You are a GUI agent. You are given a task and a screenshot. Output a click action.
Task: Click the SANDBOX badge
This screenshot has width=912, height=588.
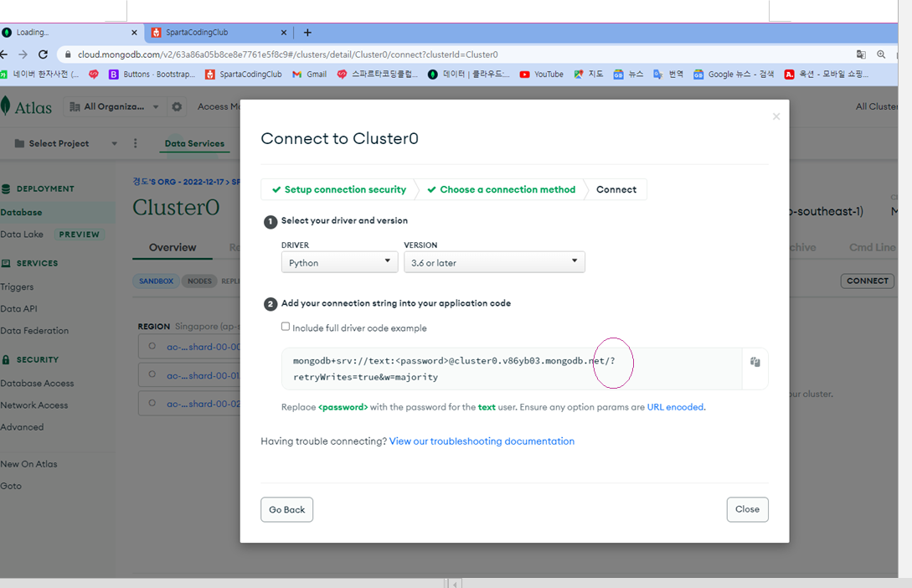pyautogui.click(x=156, y=281)
